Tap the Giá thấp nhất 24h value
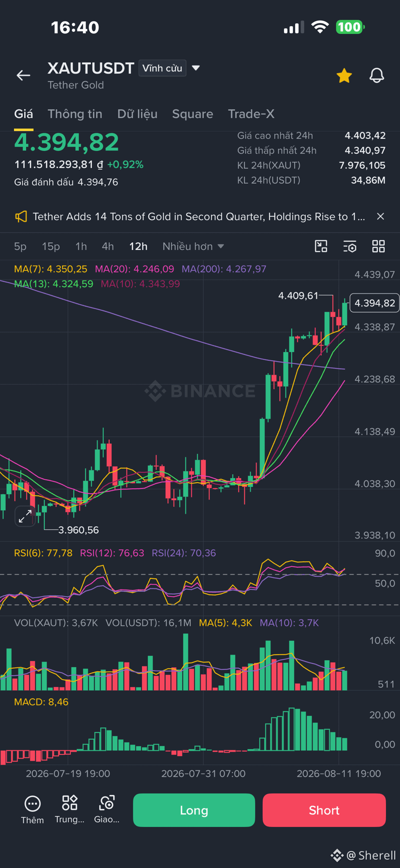This screenshot has height=868, width=400. tap(365, 151)
